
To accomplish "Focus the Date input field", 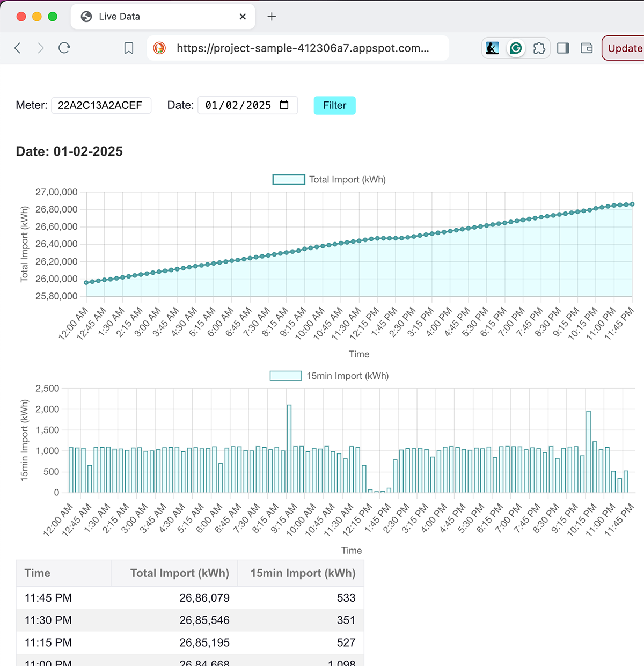I will (247, 105).
